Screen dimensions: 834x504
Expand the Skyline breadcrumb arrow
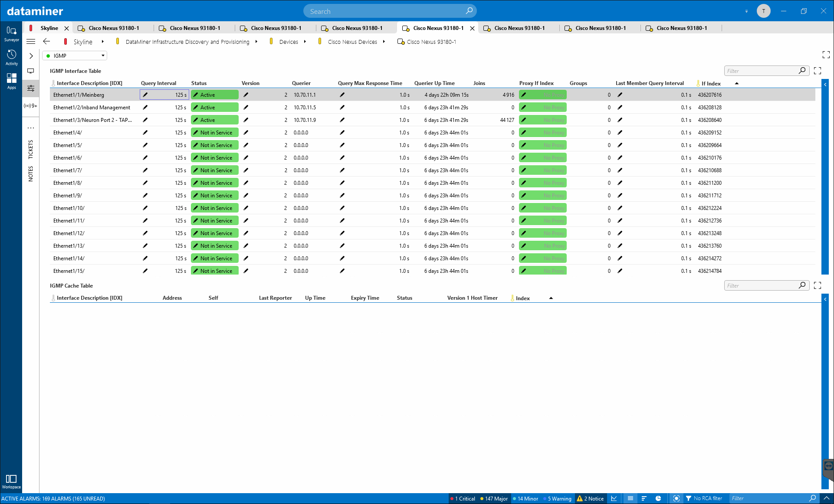pyautogui.click(x=103, y=42)
